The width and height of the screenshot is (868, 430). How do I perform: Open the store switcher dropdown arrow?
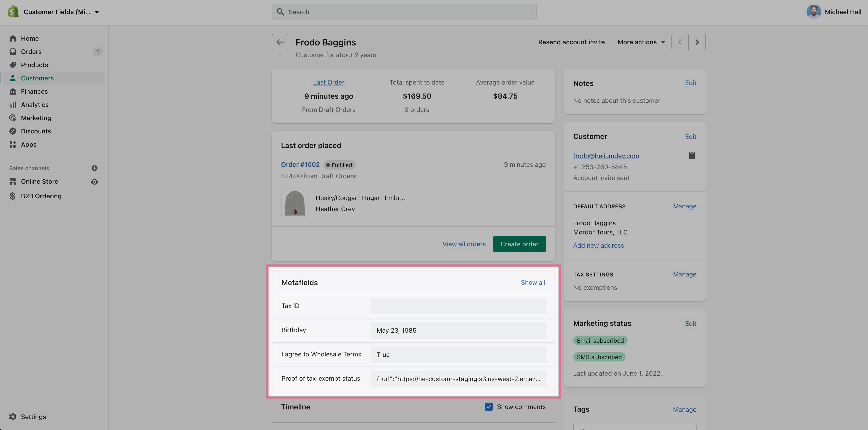pyautogui.click(x=97, y=12)
